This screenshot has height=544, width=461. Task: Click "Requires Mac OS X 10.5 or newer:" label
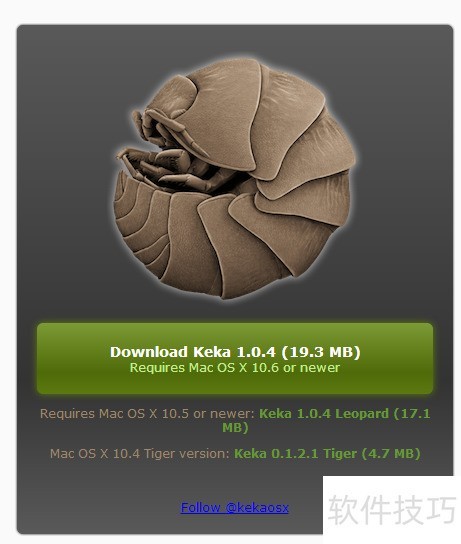click(x=147, y=414)
